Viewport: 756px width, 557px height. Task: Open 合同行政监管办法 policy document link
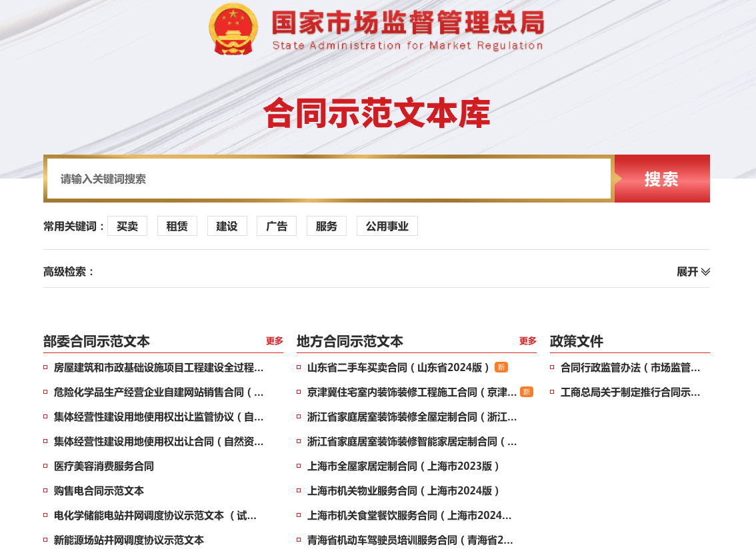pyautogui.click(x=630, y=367)
